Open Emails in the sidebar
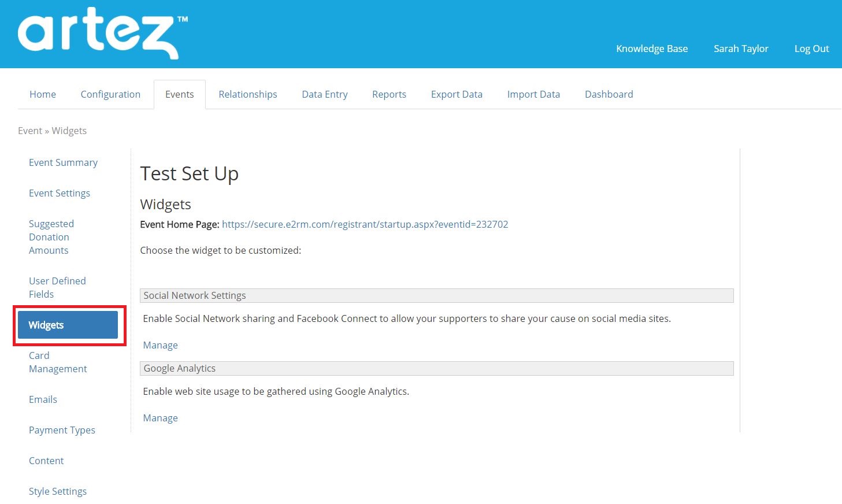Image resolution: width=842 pixels, height=504 pixels. [43, 399]
